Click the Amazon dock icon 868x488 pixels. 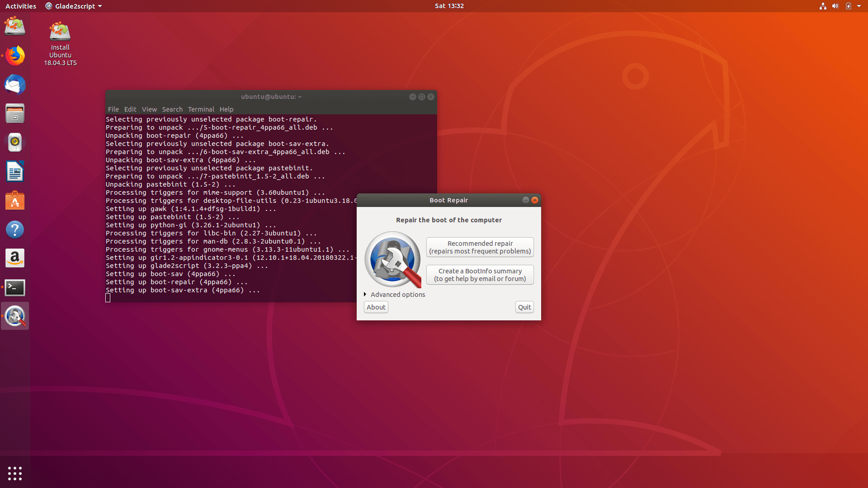pos(15,258)
